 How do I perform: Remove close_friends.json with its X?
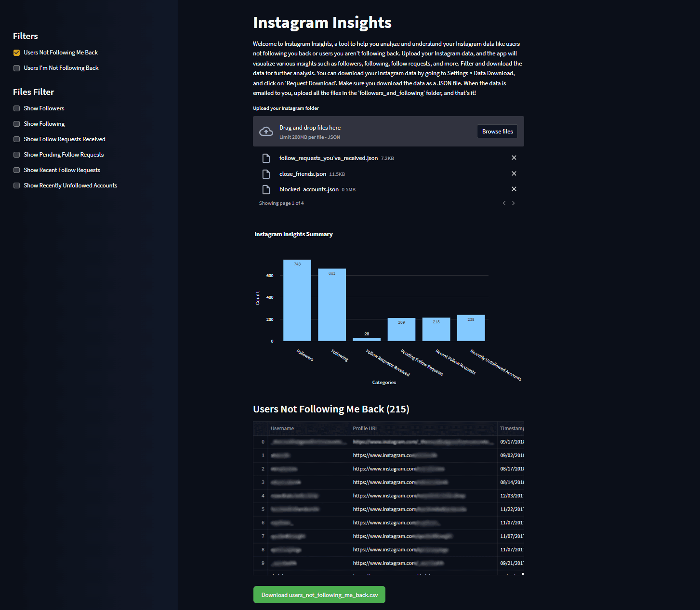(x=514, y=173)
